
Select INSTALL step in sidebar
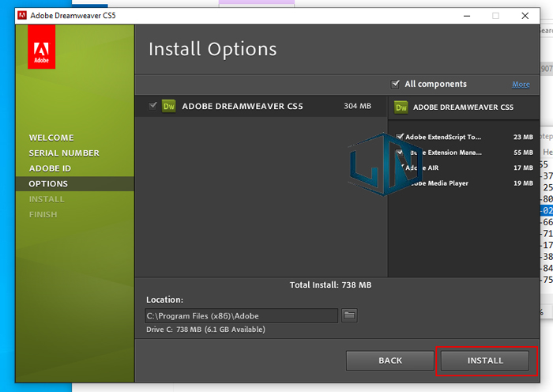[47, 199]
